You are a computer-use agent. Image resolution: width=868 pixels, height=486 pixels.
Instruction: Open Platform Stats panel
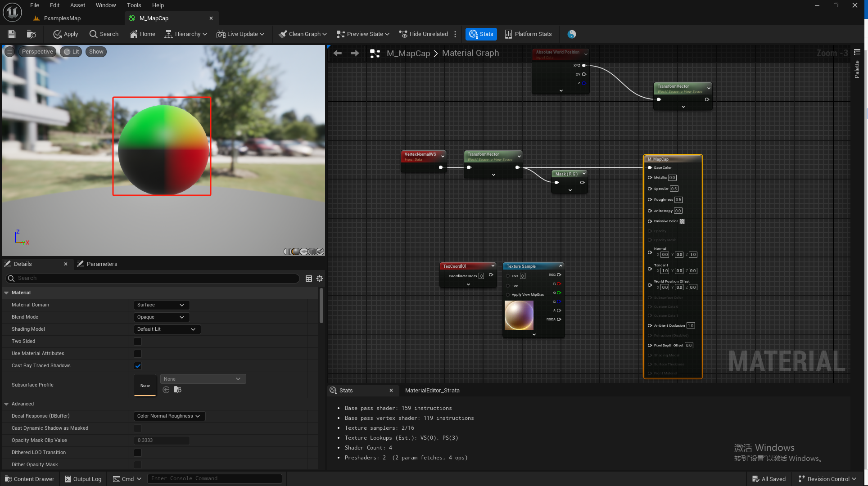point(528,34)
